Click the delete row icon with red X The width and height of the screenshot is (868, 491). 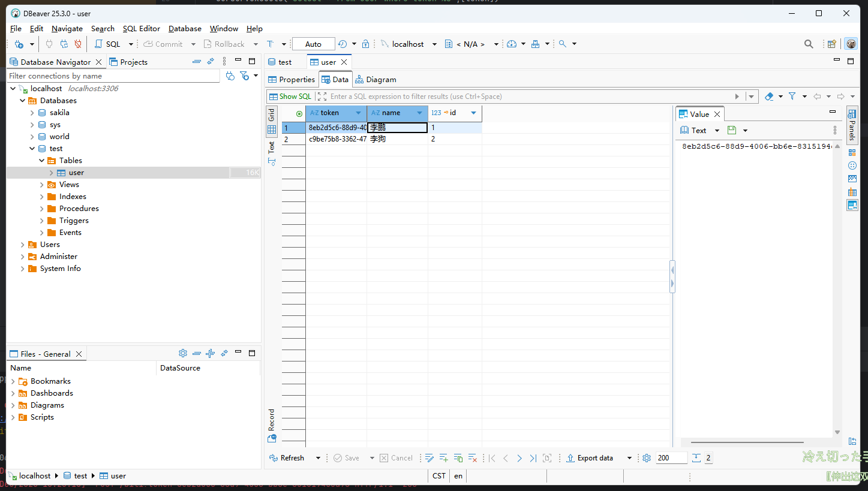point(473,458)
